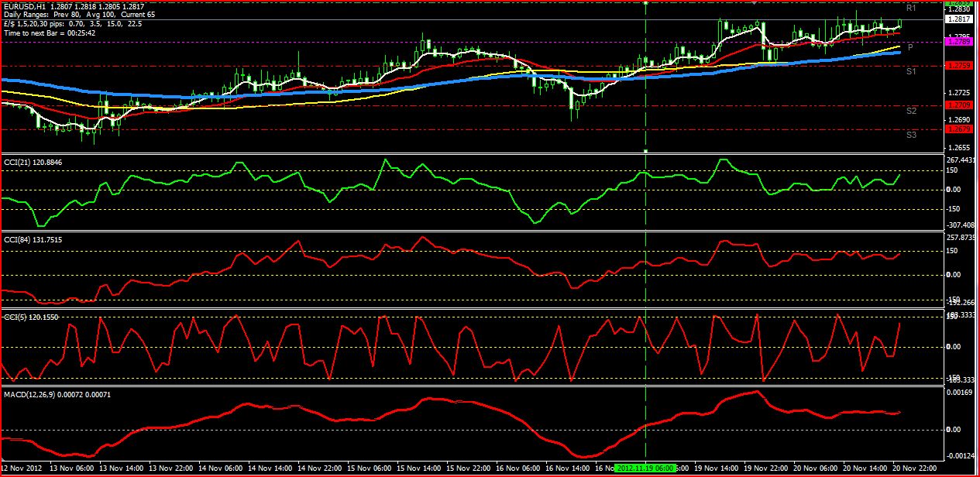Screen dimensions: 980x477
Task: Click current price tag 1.2817
Action: (960, 19)
